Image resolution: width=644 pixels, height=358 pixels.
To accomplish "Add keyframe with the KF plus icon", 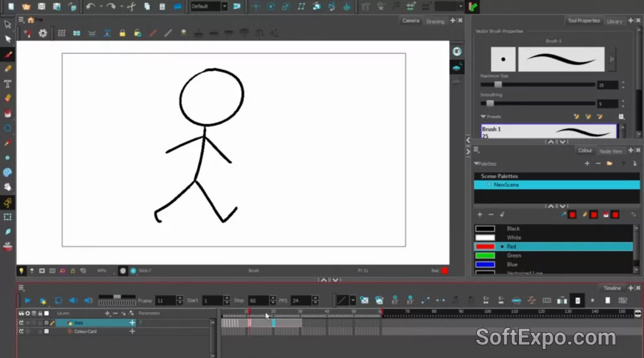I will (x=395, y=301).
